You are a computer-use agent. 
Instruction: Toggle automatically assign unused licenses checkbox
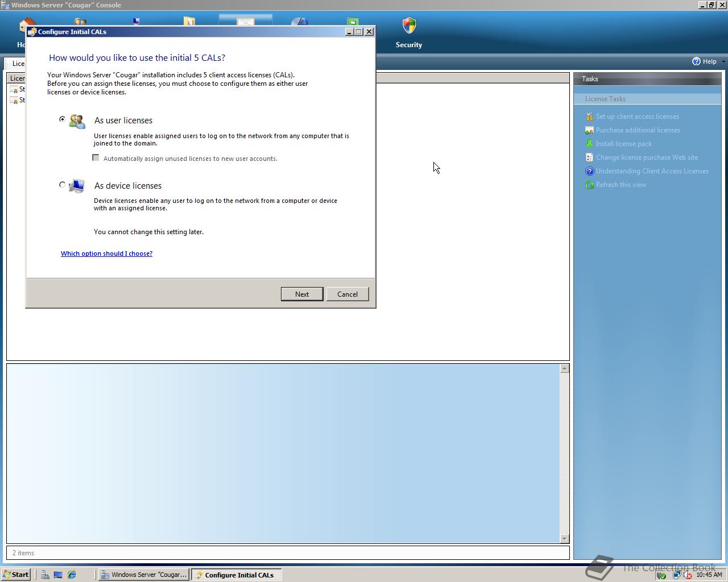(x=96, y=158)
